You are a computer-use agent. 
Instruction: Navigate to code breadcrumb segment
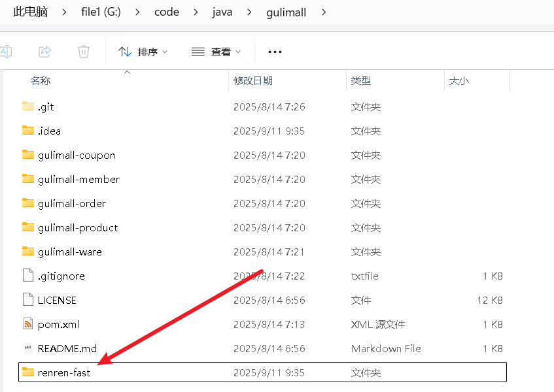pos(167,12)
